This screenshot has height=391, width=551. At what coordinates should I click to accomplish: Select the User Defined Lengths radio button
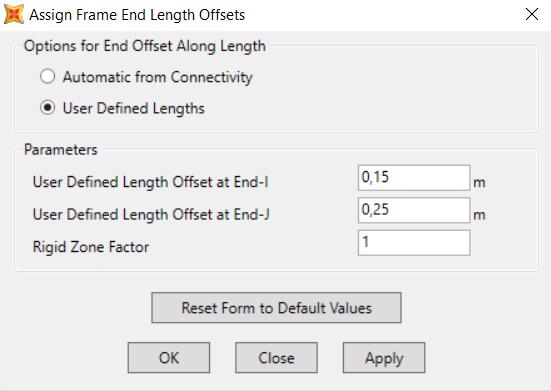coord(47,107)
